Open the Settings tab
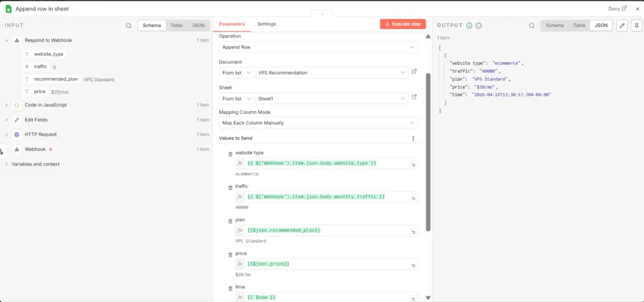The image size is (644, 302). point(267,25)
